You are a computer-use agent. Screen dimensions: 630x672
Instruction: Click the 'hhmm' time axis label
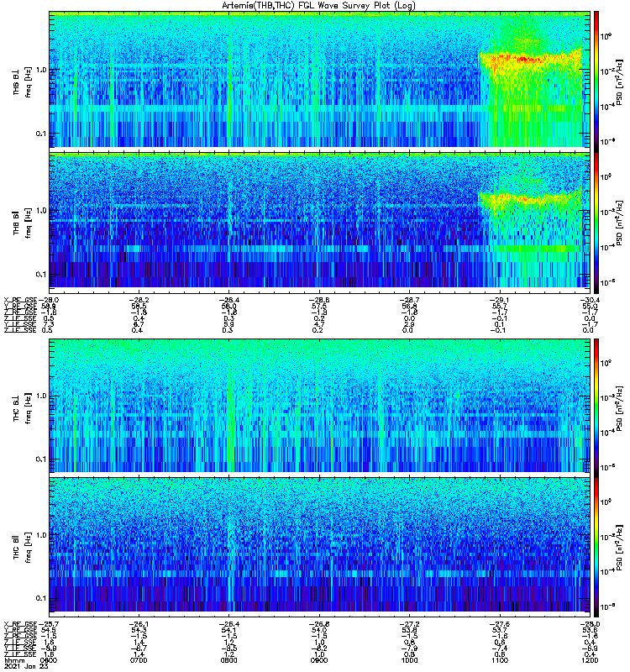13,660
